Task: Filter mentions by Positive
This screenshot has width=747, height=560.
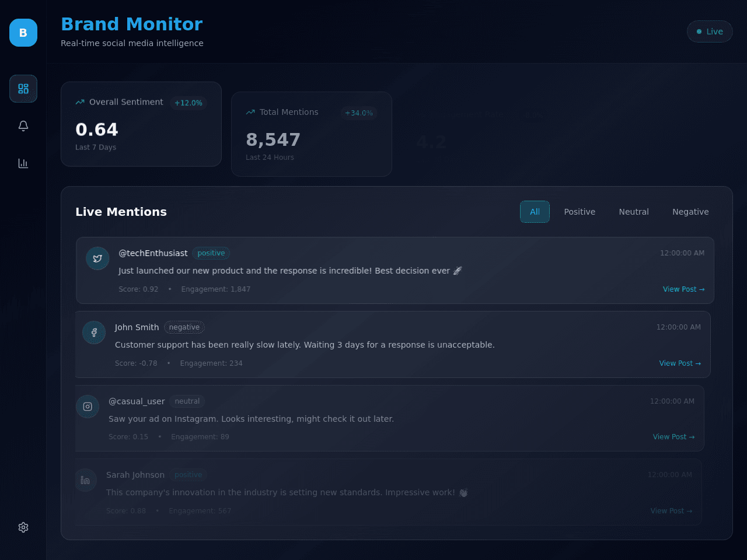Action: tap(580, 212)
